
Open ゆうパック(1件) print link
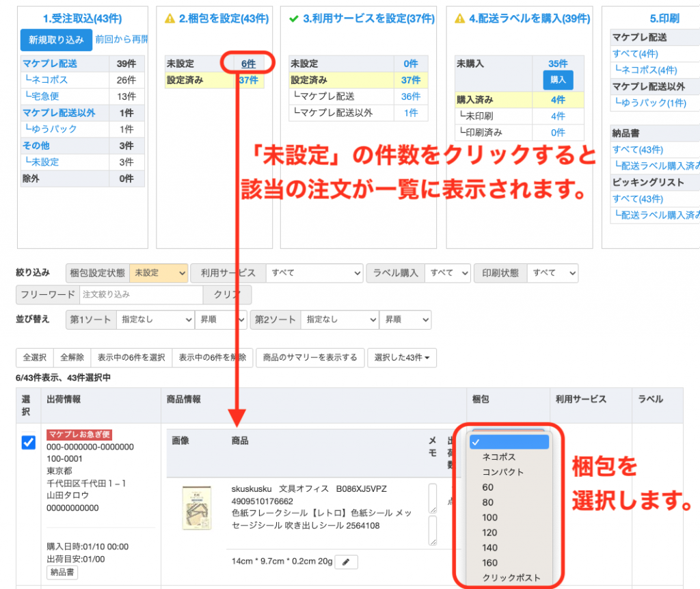click(651, 103)
